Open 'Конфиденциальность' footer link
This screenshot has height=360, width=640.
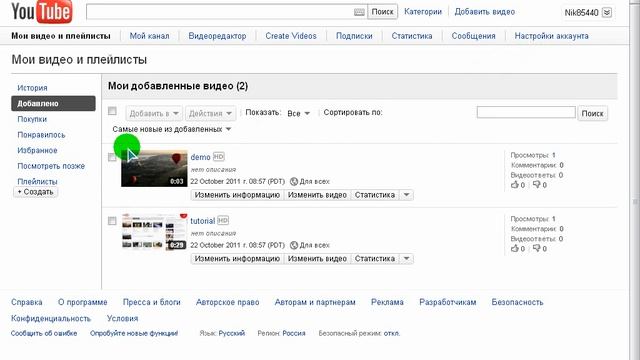pos(51,318)
